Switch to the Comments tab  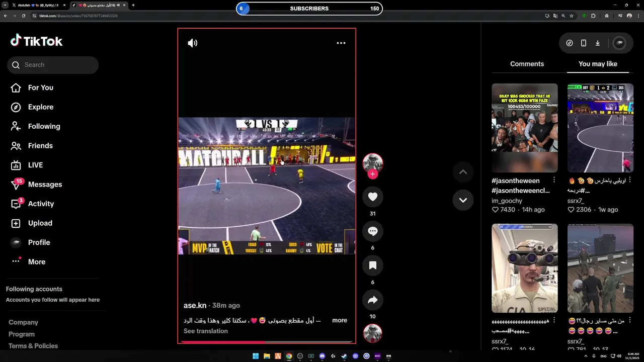[x=527, y=64]
